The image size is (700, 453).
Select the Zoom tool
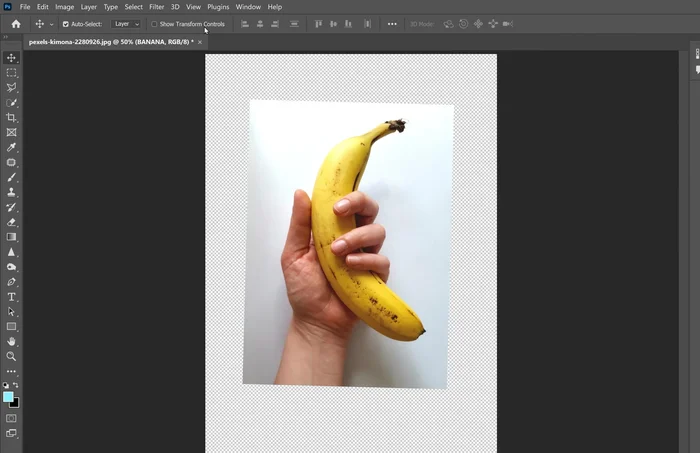(x=12, y=356)
